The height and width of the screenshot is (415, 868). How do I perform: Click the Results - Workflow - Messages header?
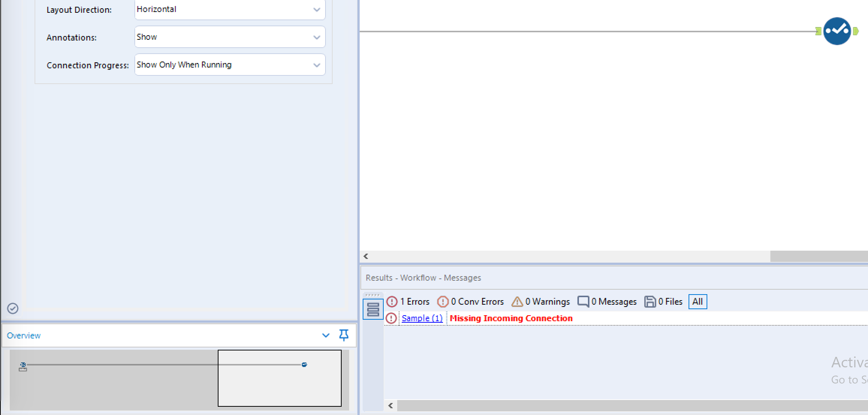click(422, 278)
